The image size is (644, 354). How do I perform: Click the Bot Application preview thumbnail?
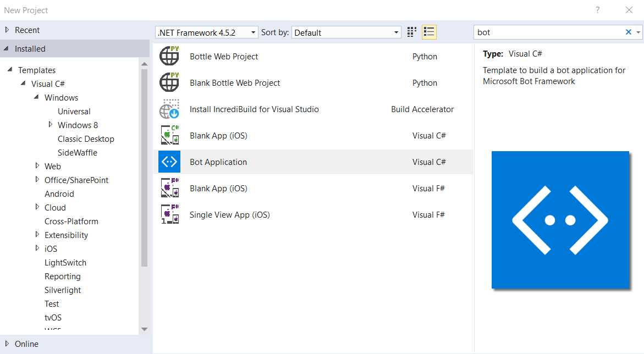[x=560, y=219]
